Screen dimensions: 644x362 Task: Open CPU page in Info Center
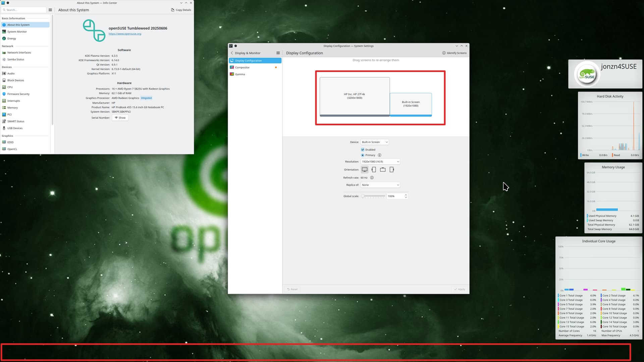[25, 87]
